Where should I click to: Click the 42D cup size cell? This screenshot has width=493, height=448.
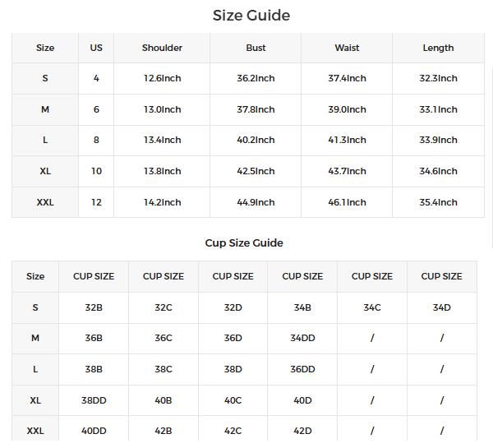[x=302, y=431]
